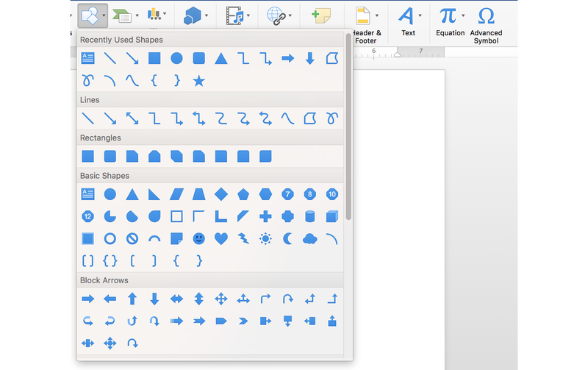Choose the diamond shape
588x370 pixels.
coord(221,194)
